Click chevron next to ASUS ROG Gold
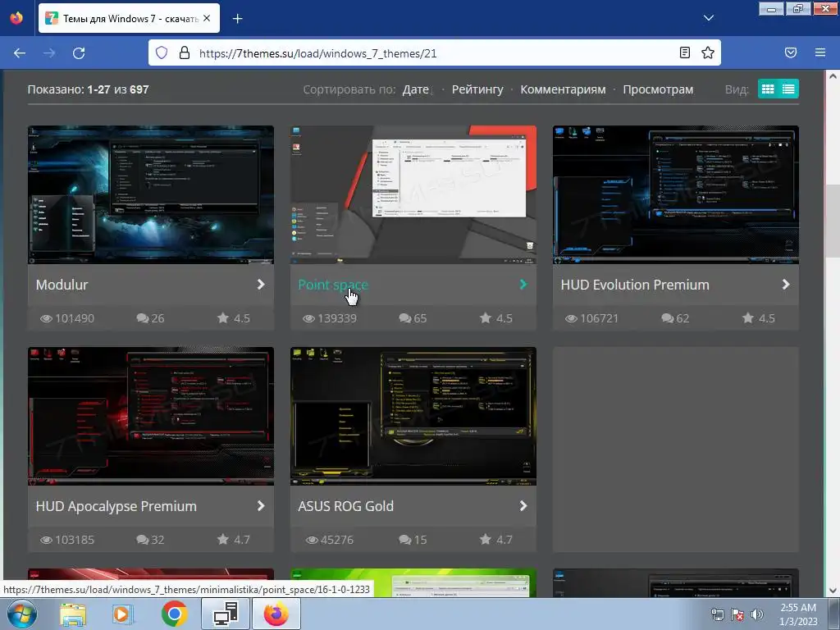 [523, 506]
